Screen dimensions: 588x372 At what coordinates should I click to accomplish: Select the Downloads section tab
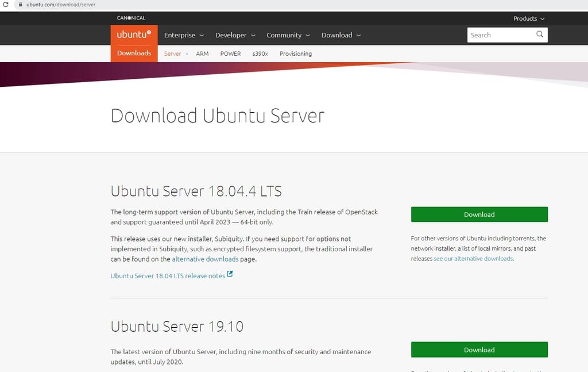tap(134, 53)
